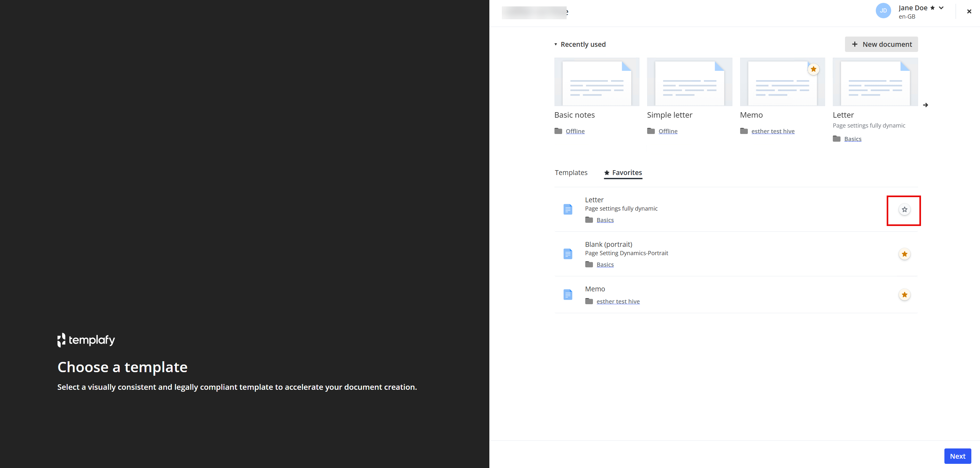This screenshot has height=468, width=980.
Task: Open esther test hive link in Memo list row
Action: 618,302
